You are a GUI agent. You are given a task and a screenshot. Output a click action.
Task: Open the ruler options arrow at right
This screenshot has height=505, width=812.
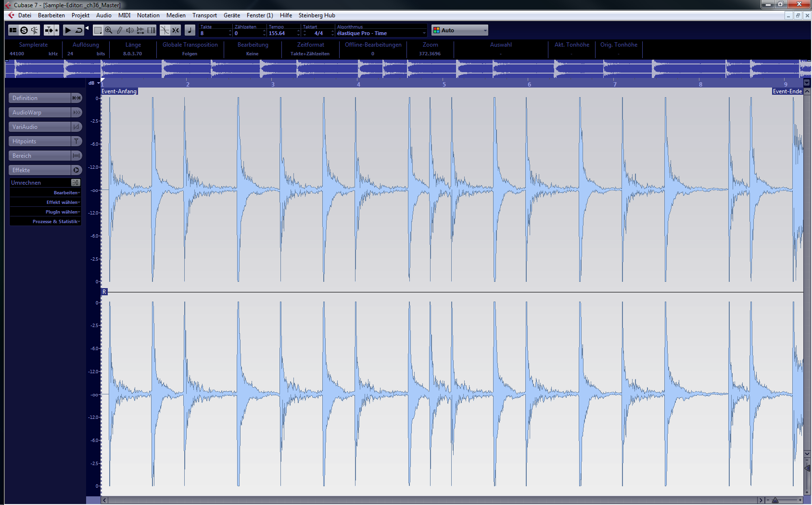(807, 83)
